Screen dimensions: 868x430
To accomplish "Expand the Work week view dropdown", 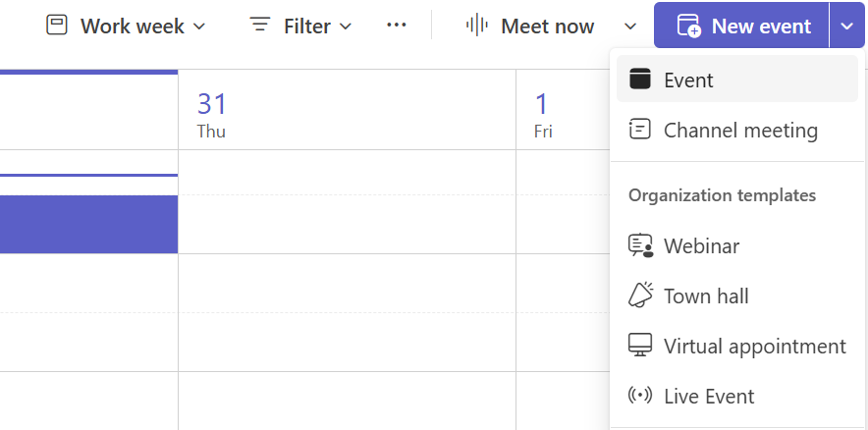I will 200,26.
